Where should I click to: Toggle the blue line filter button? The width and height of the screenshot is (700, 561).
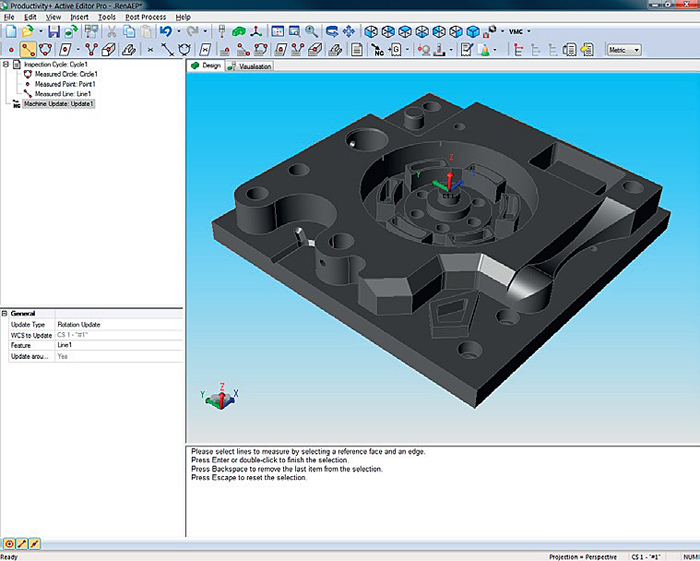(34, 543)
